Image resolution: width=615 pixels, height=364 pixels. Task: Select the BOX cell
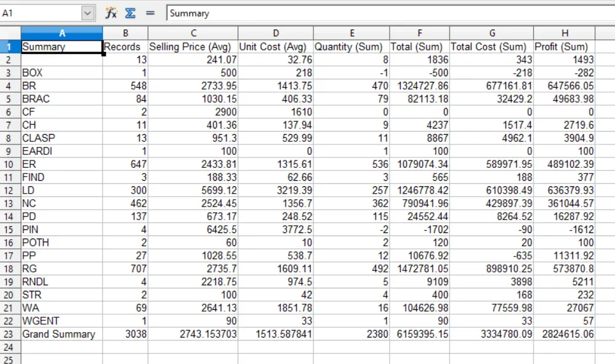62,73
